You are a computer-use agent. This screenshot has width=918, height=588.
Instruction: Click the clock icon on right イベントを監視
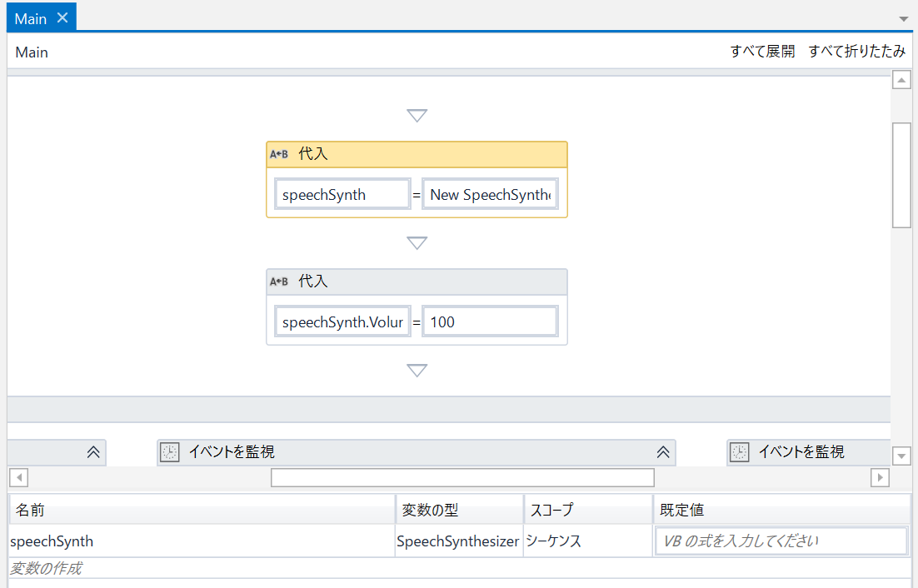point(739,452)
